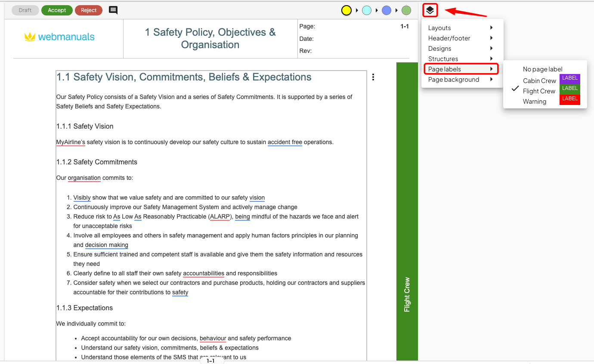Screen dimensions: 594x364
Task: Click the underlined word 'organisation'
Action: pos(84,178)
